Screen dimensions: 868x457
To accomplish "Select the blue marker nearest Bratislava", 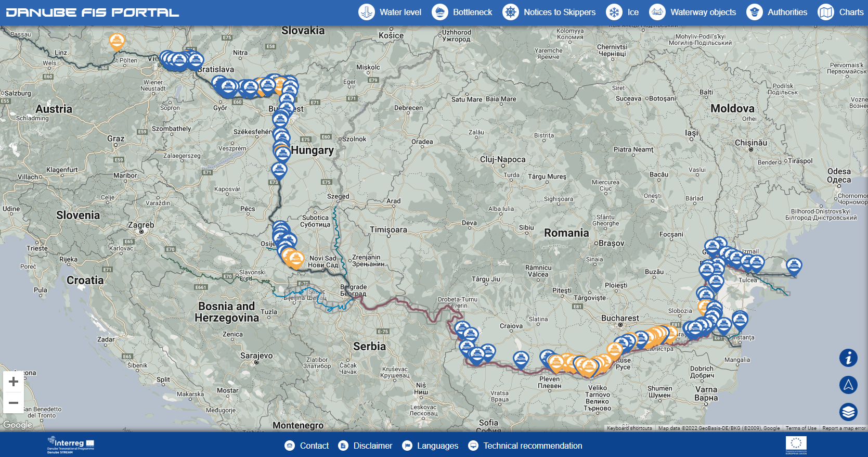I will (196, 61).
